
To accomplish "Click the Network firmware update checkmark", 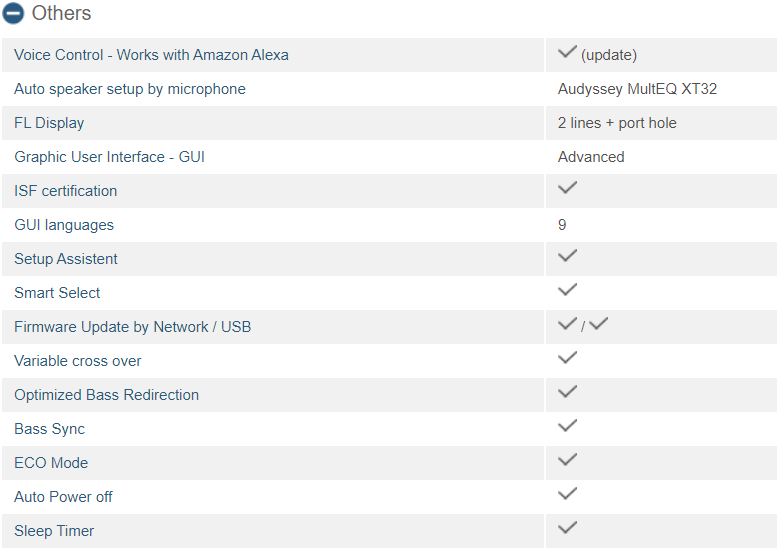I will (567, 324).
